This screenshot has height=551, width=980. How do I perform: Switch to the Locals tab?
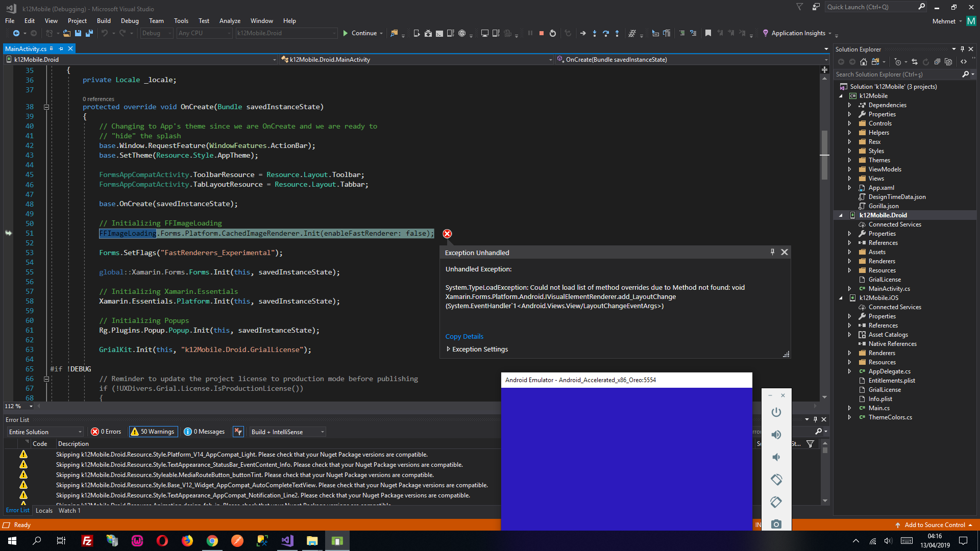(44, 511)
